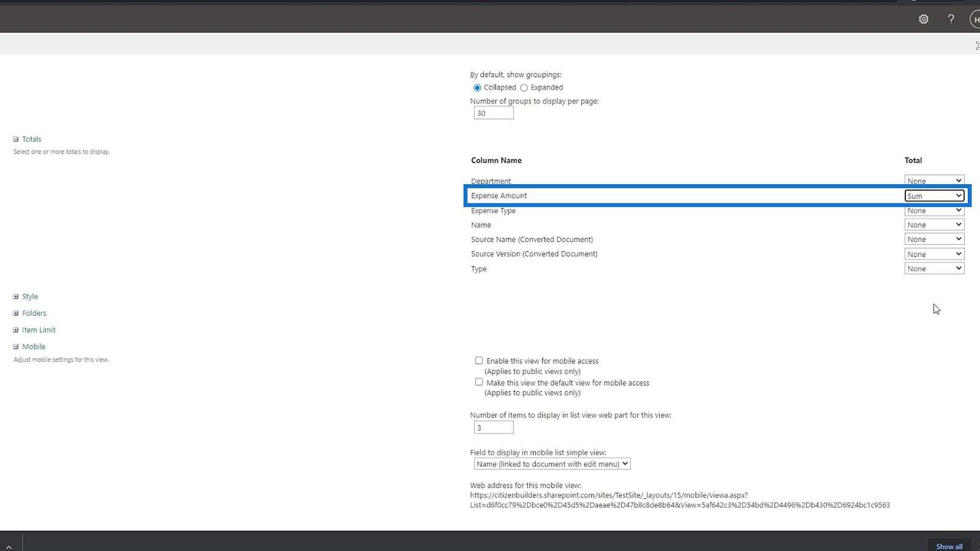Select the Expanded groupings radio button
980x551 pixels.
[x=524, y=88]
